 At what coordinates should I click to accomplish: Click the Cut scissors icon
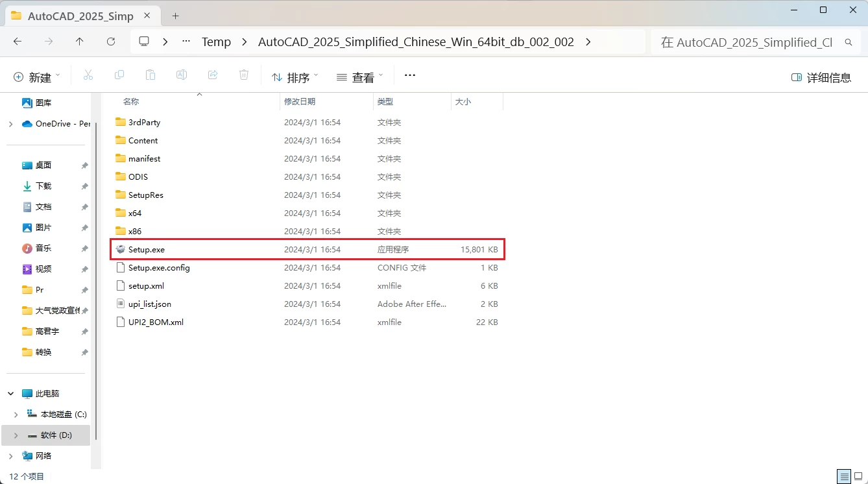coord(88,75)
